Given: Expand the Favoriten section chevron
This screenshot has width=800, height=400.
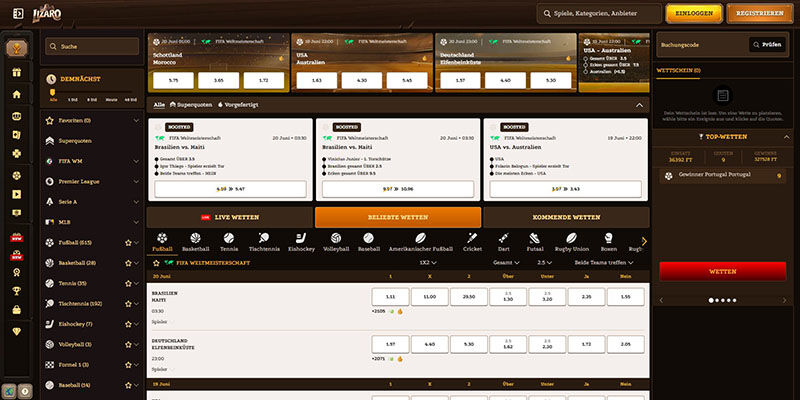Looking at the screenshot, I should (x=136, y=121).
